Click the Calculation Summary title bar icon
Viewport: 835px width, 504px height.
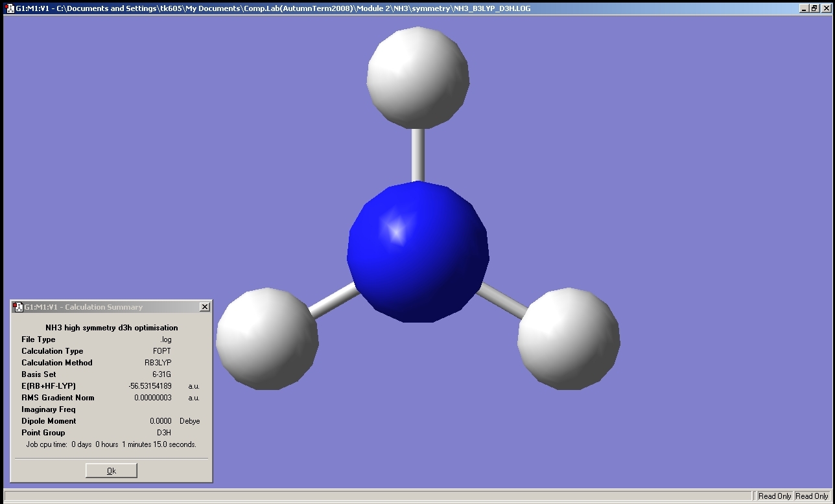[18, 307]
